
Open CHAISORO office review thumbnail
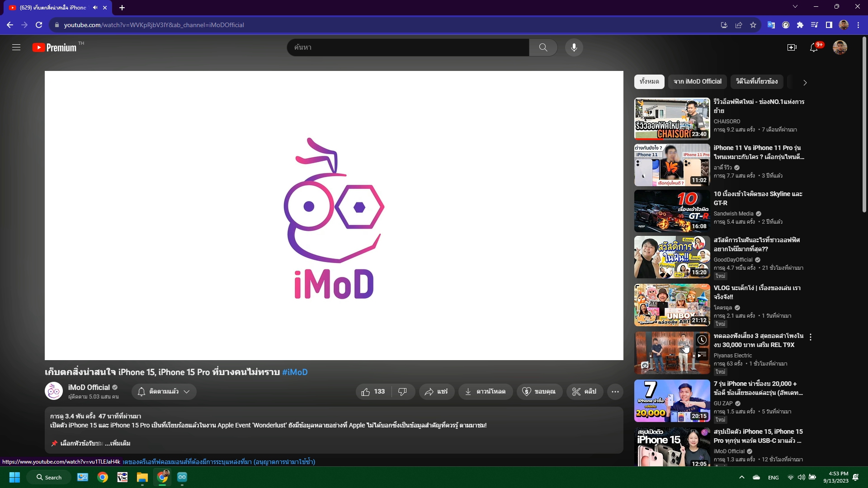(x=672, y=119)
